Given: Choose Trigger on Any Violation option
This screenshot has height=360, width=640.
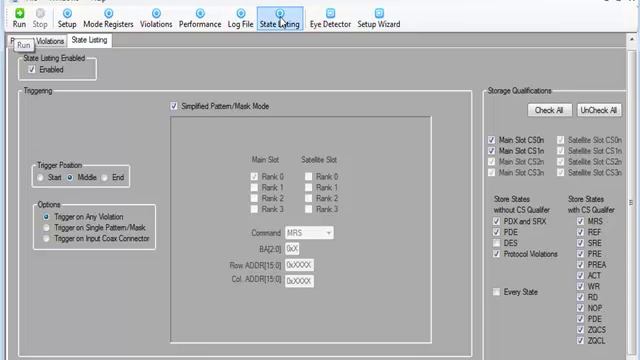Looking at the screenshot, I should click(x=46, y=217).
